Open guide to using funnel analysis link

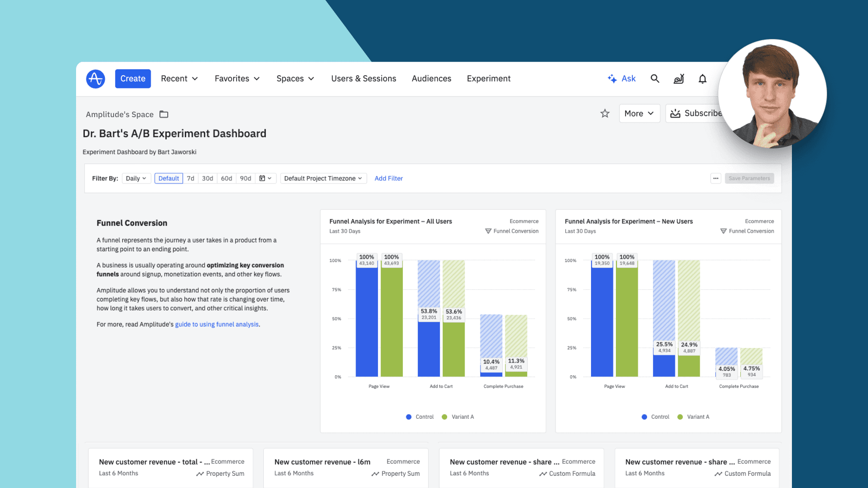[x=217, y=325]
